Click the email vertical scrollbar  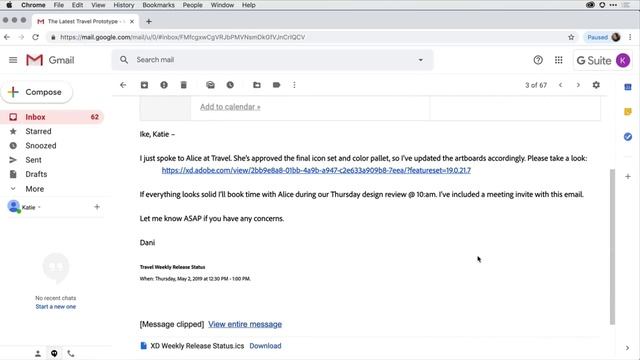pyautogui.click(x=612, y=247)
